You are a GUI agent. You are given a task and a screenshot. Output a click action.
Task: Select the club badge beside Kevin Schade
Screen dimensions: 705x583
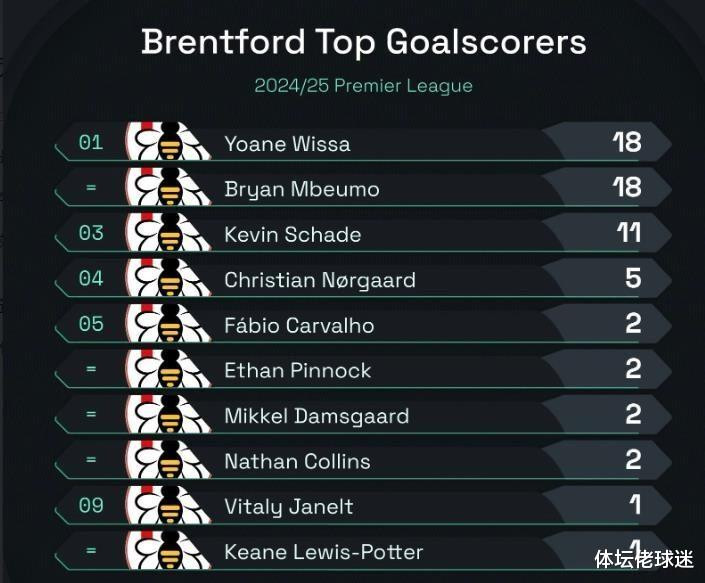pyautogui.click(x=168, y=232)
